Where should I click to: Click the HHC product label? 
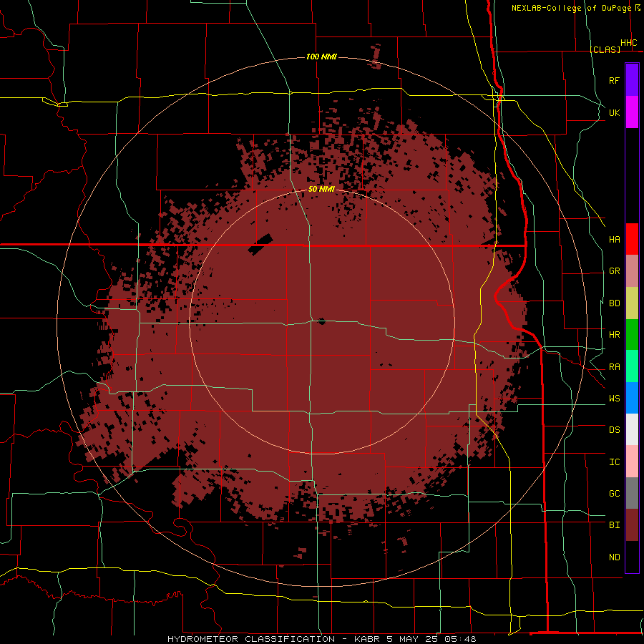[628, 43]
